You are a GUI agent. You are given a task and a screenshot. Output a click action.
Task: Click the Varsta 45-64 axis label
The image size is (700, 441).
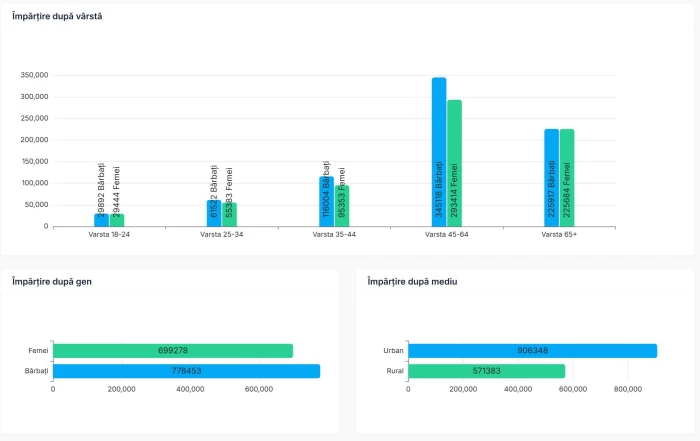(x=447, y=235)
